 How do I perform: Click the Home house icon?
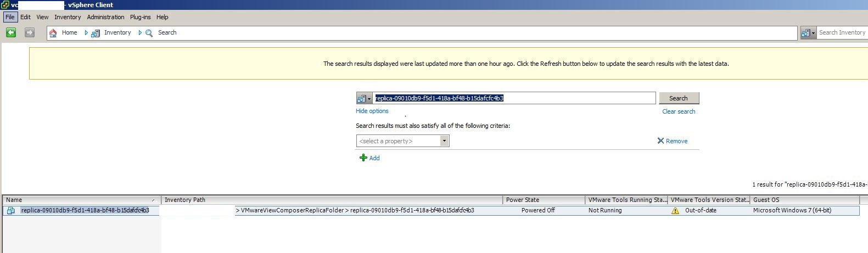(x=53, y=33)
